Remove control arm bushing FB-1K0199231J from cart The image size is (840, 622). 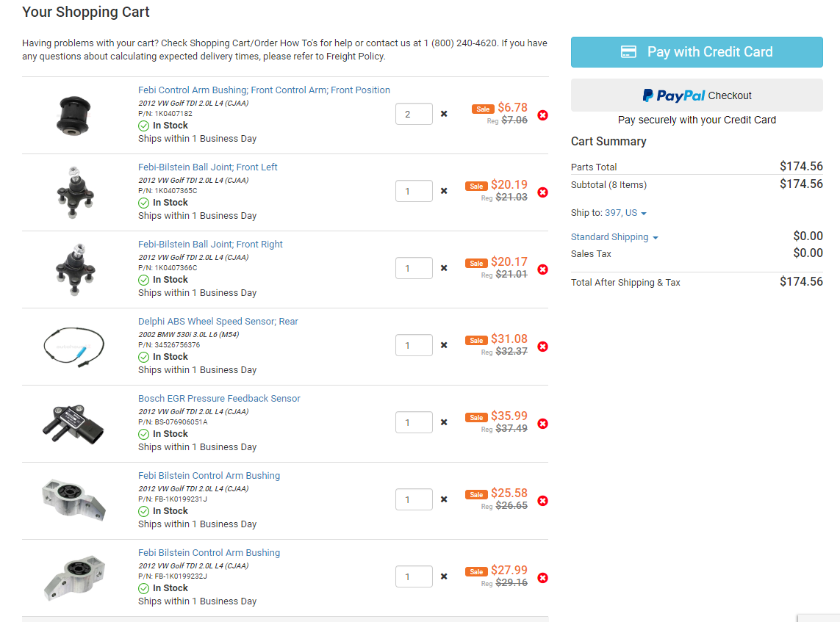[542, 501]
